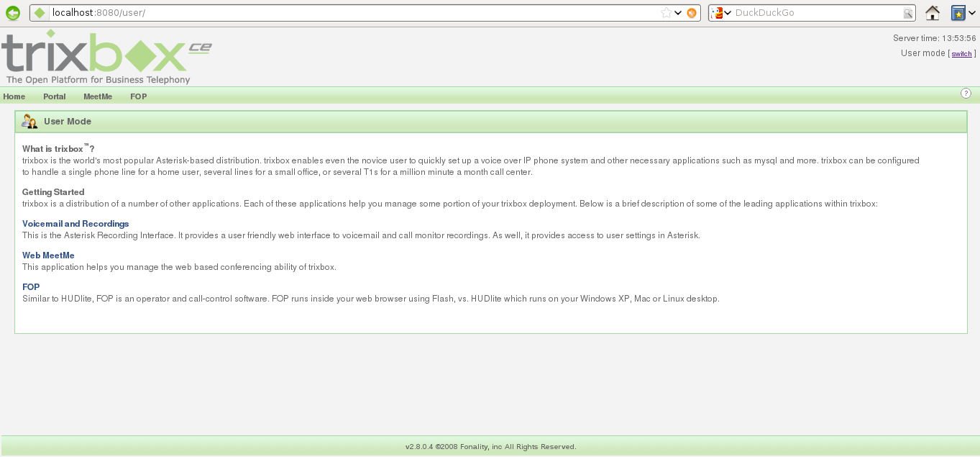Bookmark this page with the star icon
Image resolution: width=980 pixels, height=457 pixels.
pos(667,13)
